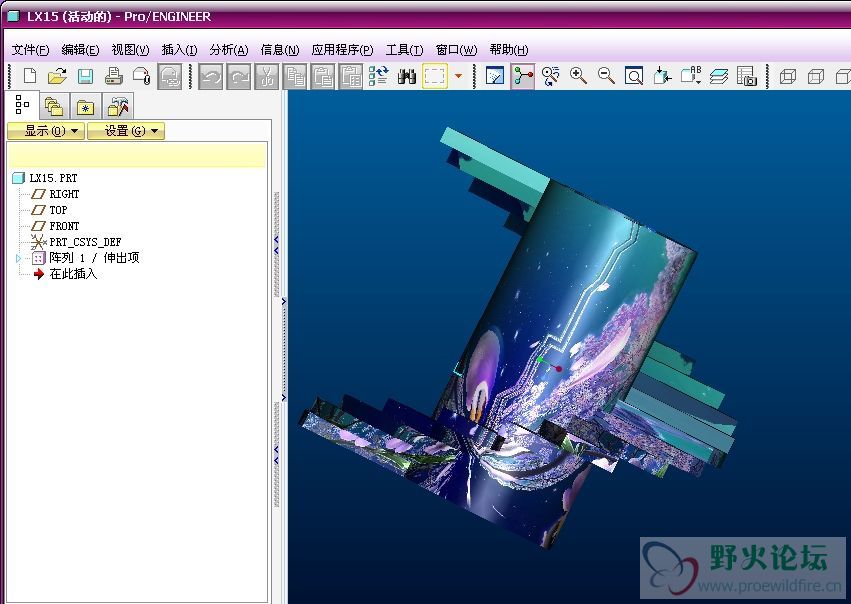This screenshot has height=604, width=851.
Task: Create a new file with the blank page icon
Action: tap(29, 76)
